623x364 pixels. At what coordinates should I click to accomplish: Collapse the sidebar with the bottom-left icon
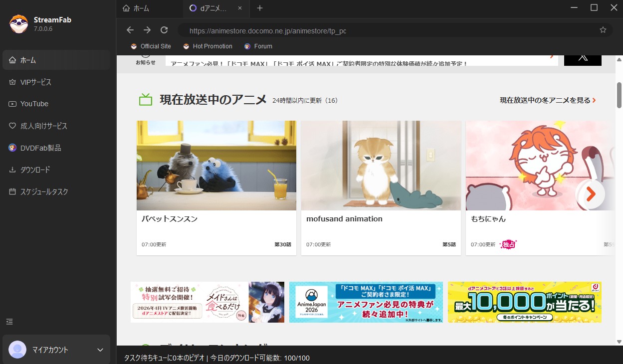[x=9, y=322]
